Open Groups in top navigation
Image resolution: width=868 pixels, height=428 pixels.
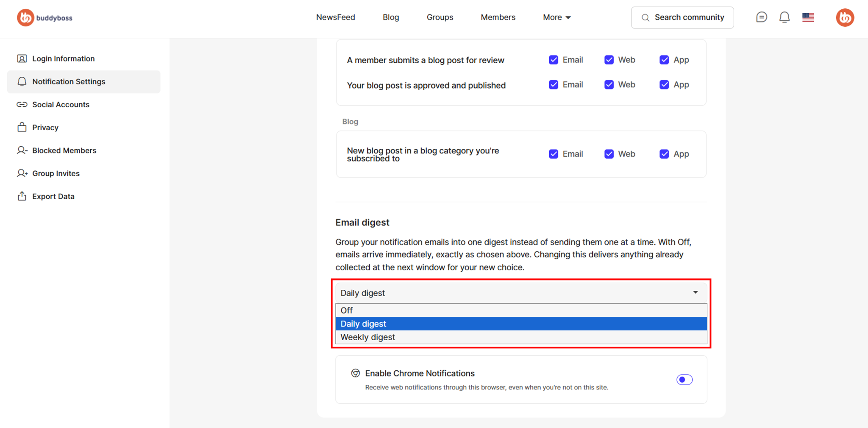click(440, 17)
